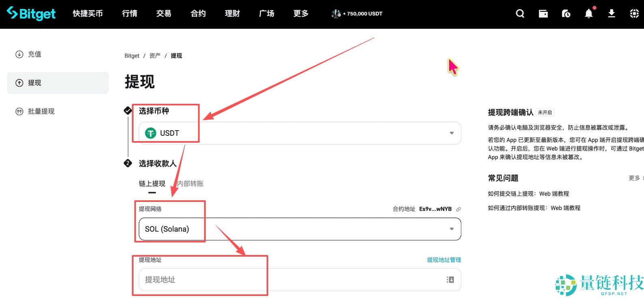Viewport: 644px width, 298px height.
Task: Open the address book icon in address field
Action: point(450,280)
